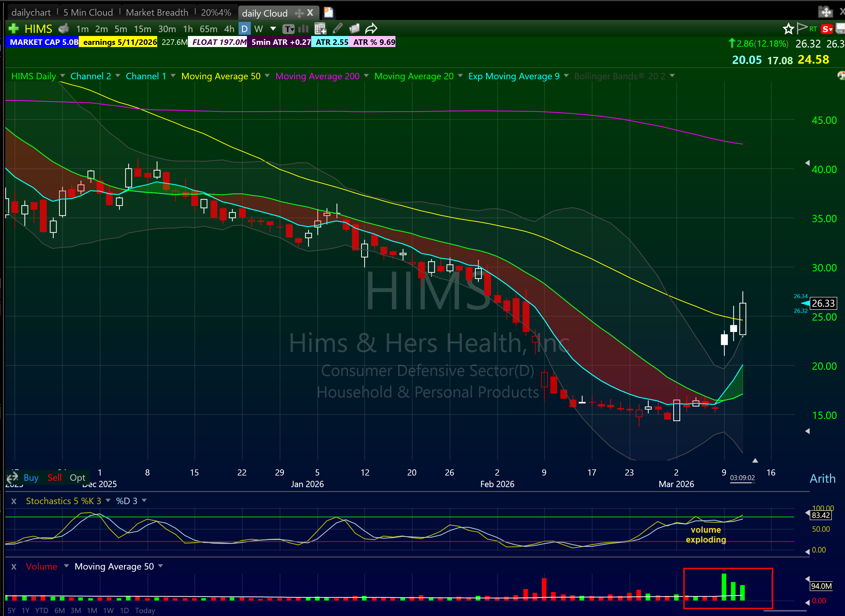The image size is (845, 616).
Task: Click the share arrow icon
Action: coord(371,29)
